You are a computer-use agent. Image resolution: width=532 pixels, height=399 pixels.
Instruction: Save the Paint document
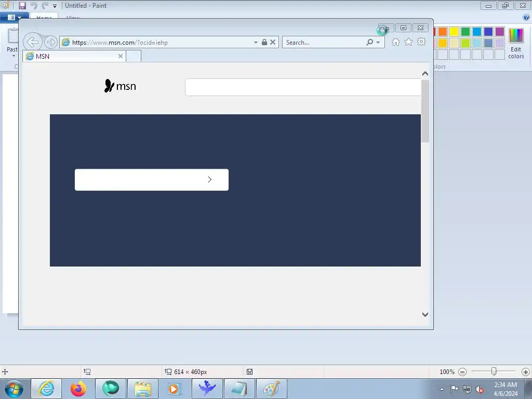click(x=22, y=5)
